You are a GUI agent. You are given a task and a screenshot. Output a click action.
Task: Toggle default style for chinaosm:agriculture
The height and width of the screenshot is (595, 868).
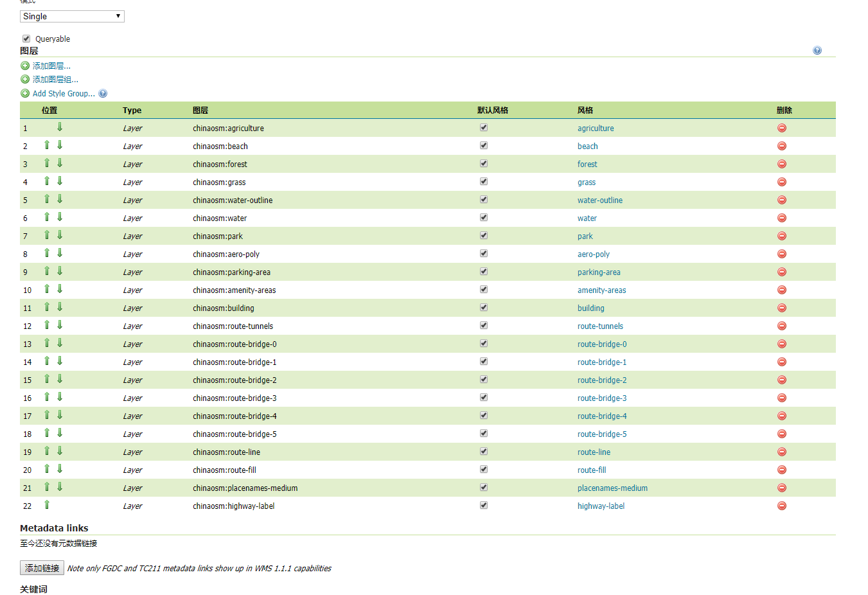484,127
